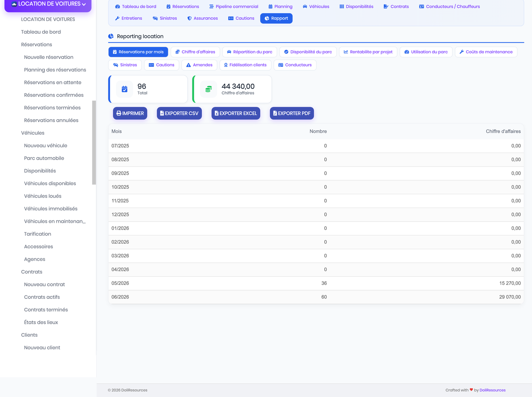Image resolution: width=532 pixels, height=397 pixels.
Task: Open the Réservations par mois report tab
Action: [138, 52]
